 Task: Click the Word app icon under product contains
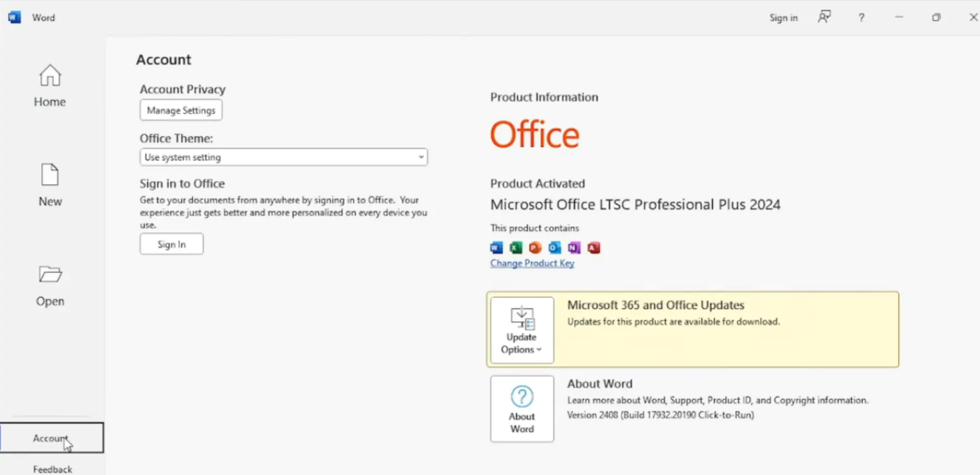pyautogui.click(x=496, y=248)
